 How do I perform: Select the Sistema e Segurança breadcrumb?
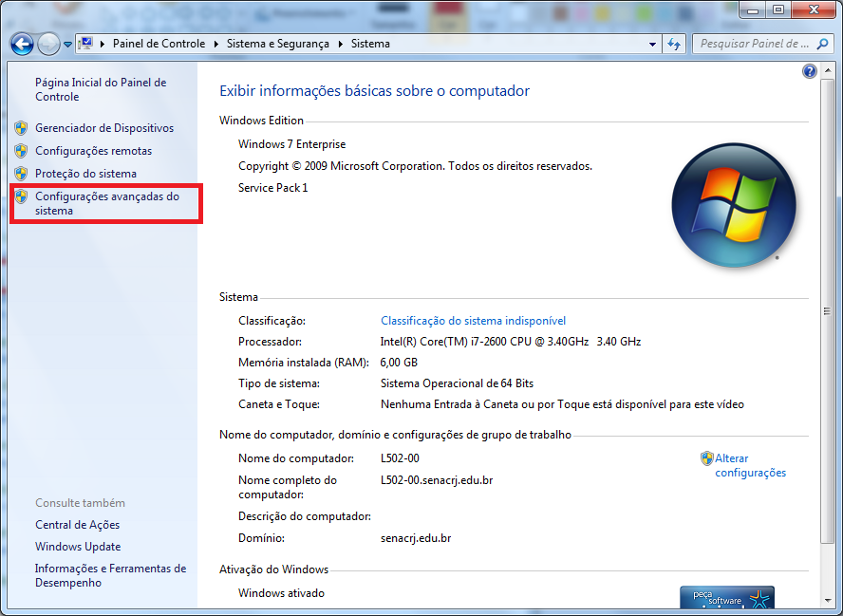[278, 44]
